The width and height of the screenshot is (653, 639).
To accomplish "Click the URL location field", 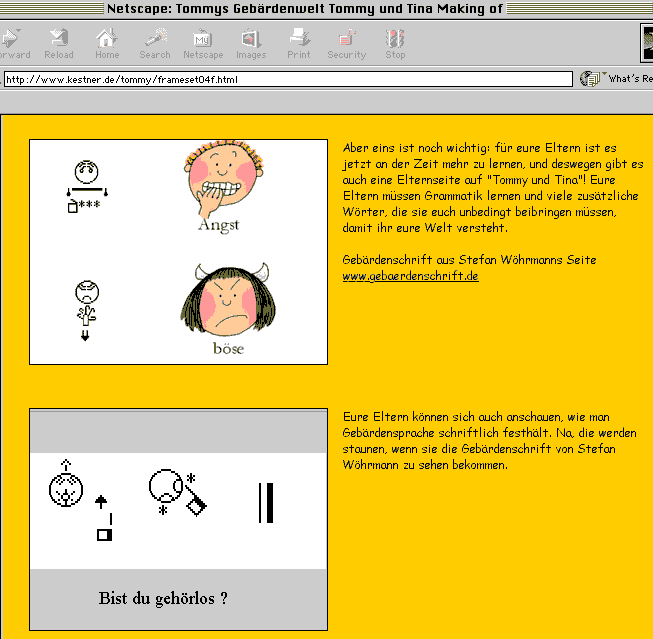I will pyautogui.click(x=288, y=79).
